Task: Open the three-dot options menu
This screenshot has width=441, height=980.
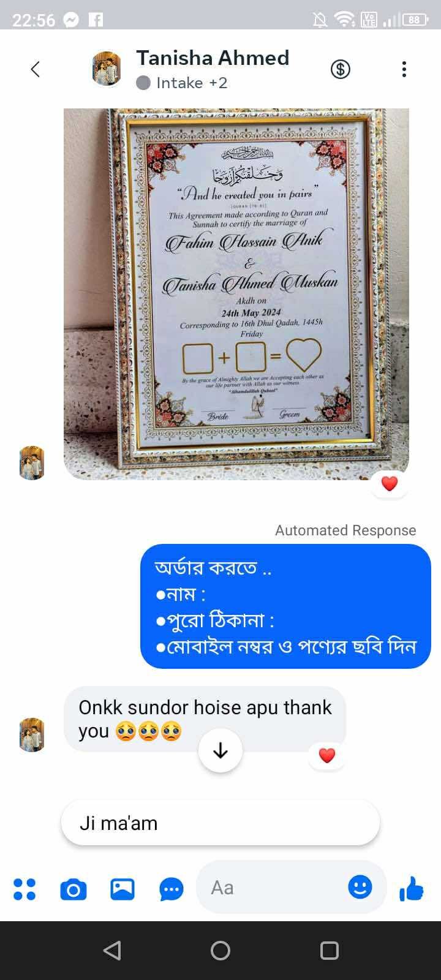Action: pos(404,69)
